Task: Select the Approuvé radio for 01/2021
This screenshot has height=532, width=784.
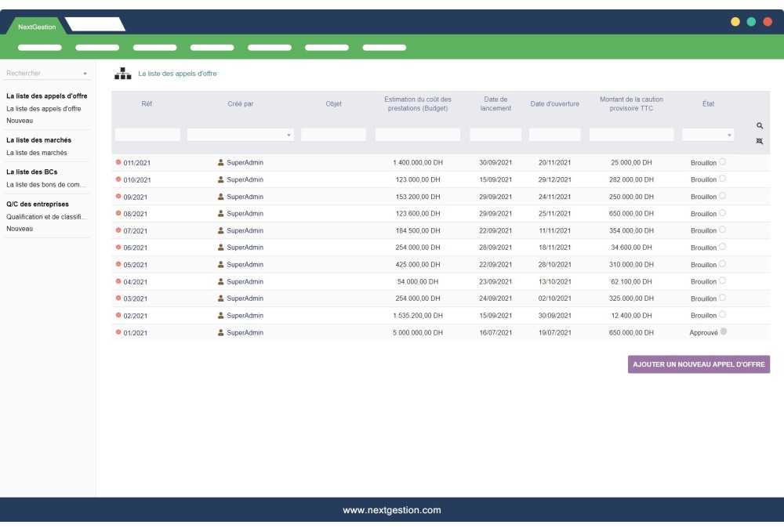Action: click(x=724, y=331)
